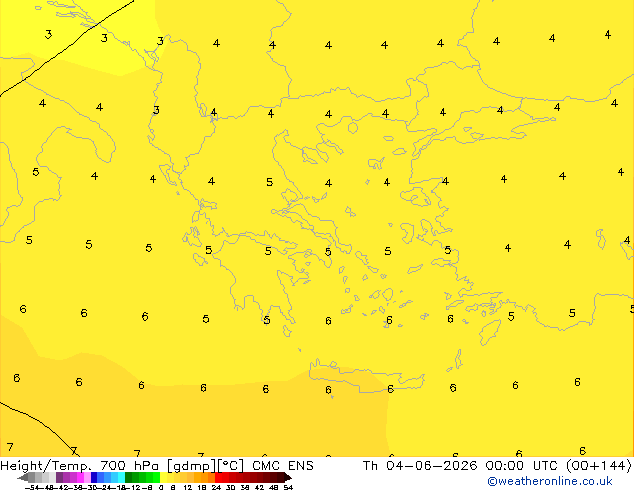
Task: Select the dark blue legend swatch
Action: point(94,477)
